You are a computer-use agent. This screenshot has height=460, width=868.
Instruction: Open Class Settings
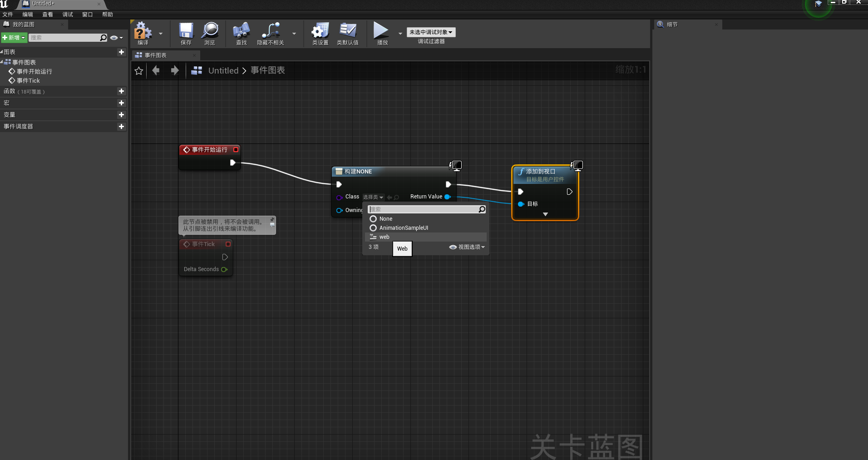coord(320,33)
